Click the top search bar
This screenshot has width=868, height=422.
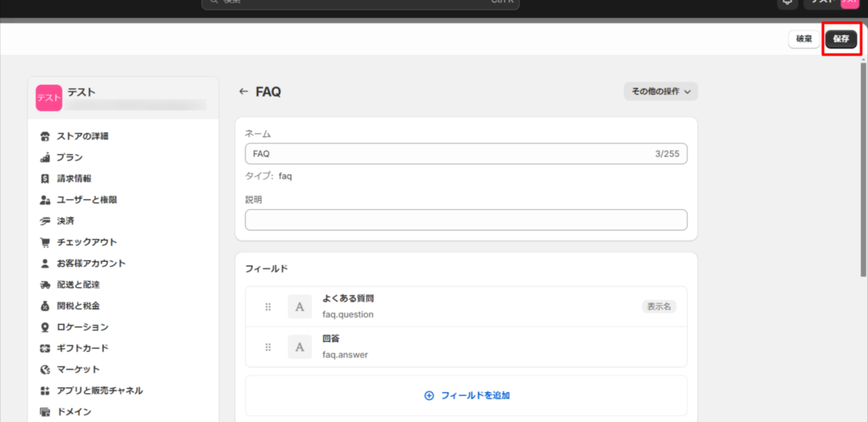point(360,3)
